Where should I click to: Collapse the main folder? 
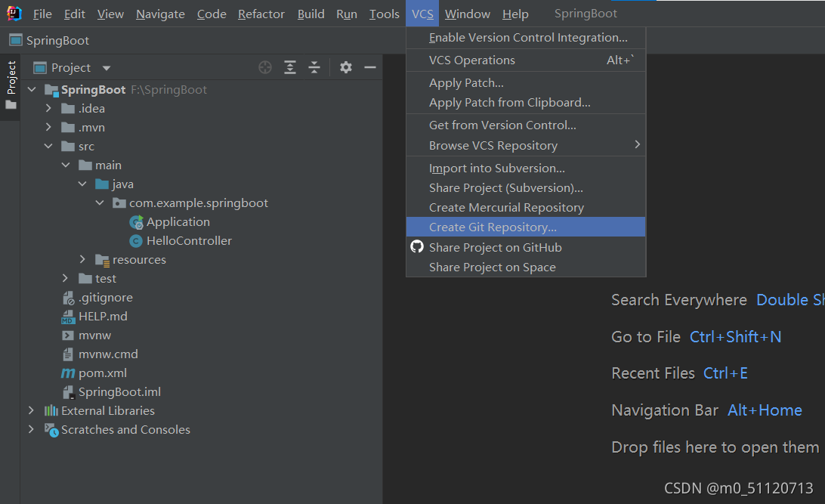click(66, 165)
